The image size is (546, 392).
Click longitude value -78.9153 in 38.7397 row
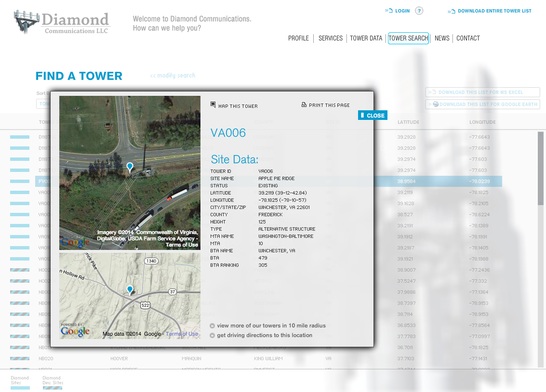[479, 303]
